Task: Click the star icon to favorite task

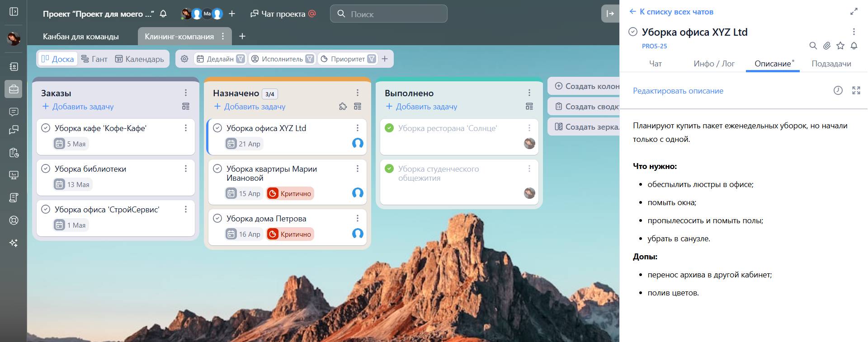Action: pos(840,46)
